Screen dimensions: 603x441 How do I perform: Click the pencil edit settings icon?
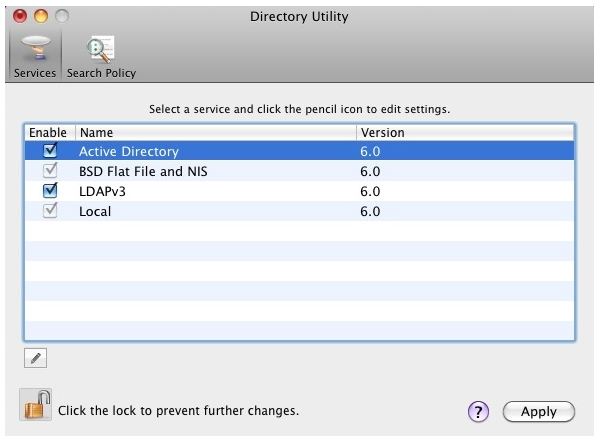pos(35,358)
